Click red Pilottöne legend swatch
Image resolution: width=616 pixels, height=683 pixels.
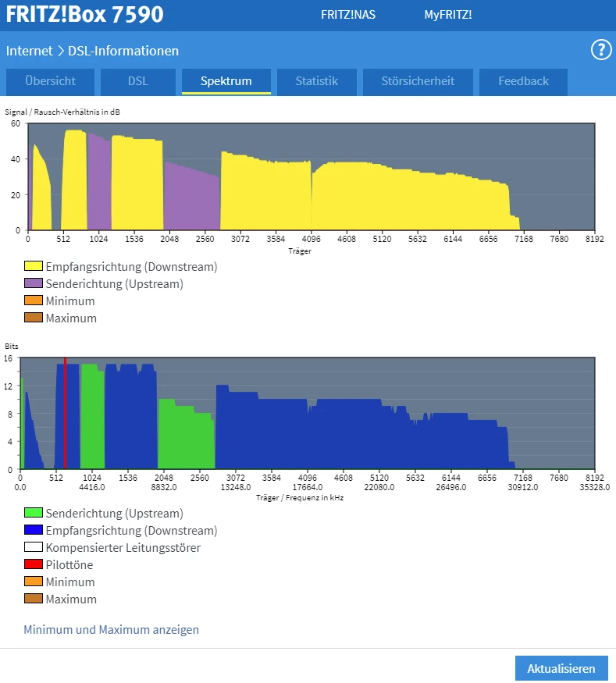click(x=34, y=564)
